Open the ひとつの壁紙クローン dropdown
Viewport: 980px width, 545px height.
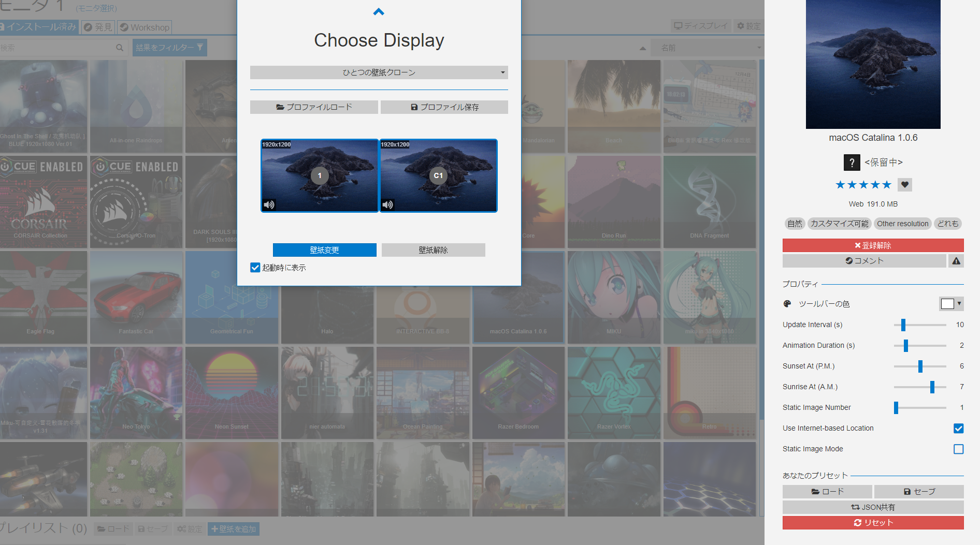tap(379, 72)
